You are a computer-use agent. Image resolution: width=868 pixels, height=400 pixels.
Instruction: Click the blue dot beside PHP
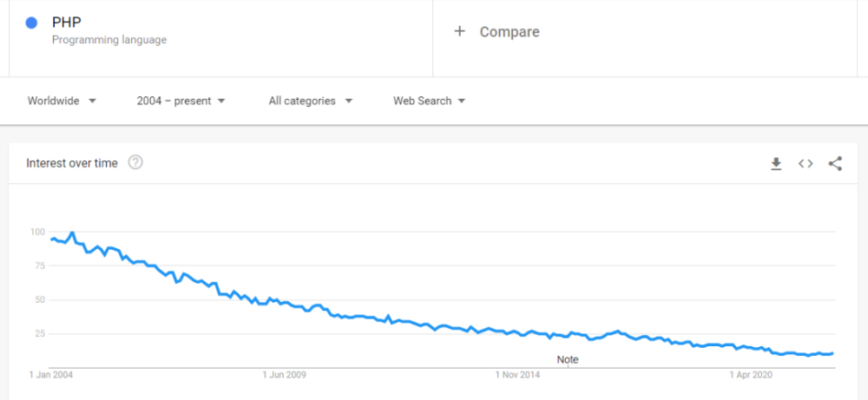31,23
